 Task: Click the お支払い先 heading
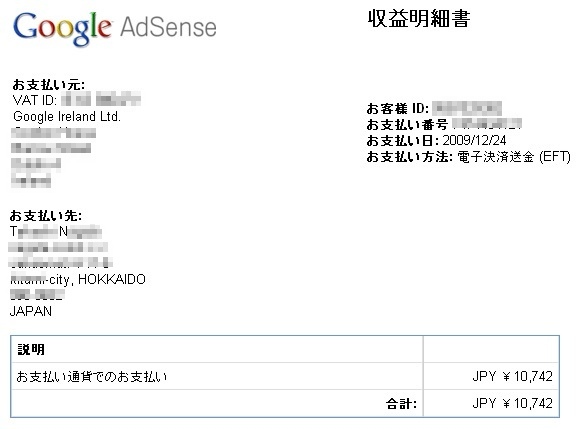46,216
